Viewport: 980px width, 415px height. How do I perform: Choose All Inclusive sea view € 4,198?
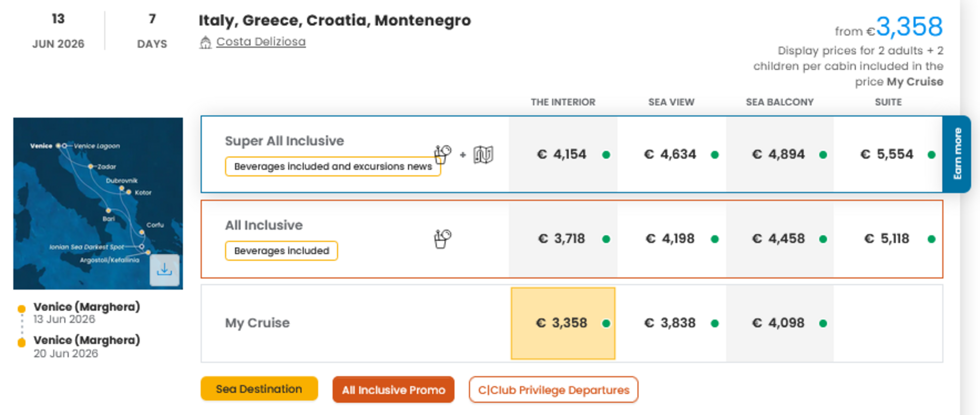click(x=671, y=239)
